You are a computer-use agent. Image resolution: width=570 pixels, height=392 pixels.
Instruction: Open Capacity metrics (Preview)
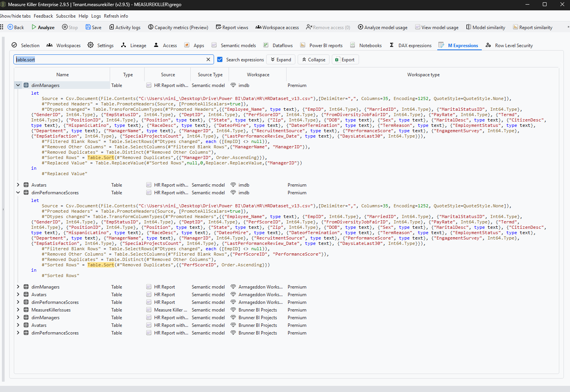tap(178, 27)
